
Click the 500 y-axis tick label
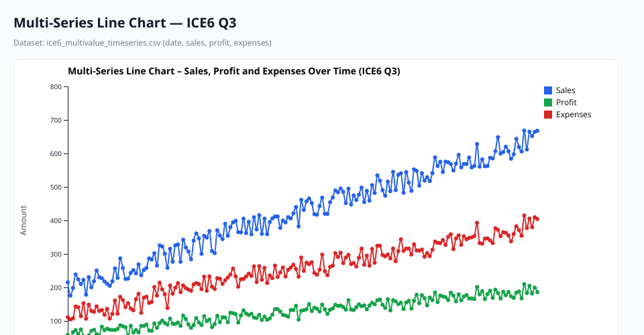pos(56,188)
